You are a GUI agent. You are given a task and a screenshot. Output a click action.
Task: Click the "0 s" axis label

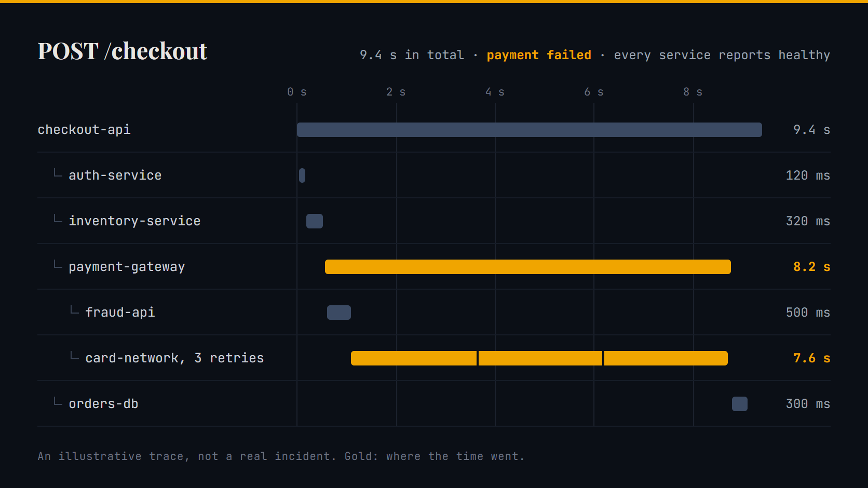click(297, 92)
